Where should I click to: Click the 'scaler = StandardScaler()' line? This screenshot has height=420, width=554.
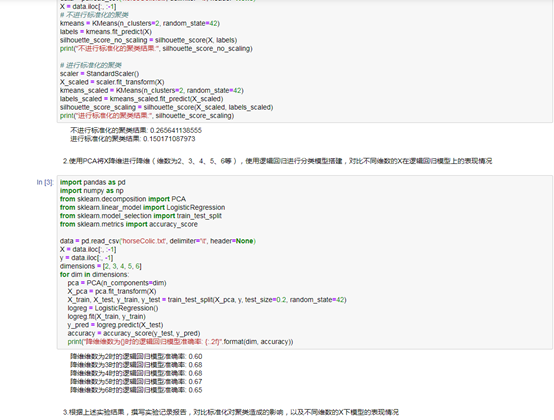(x=99, y=74)
